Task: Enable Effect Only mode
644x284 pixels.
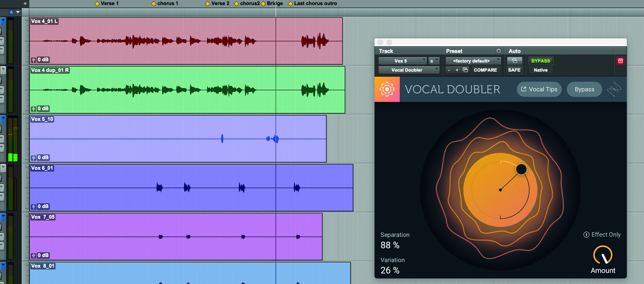Action: [602, 235]
